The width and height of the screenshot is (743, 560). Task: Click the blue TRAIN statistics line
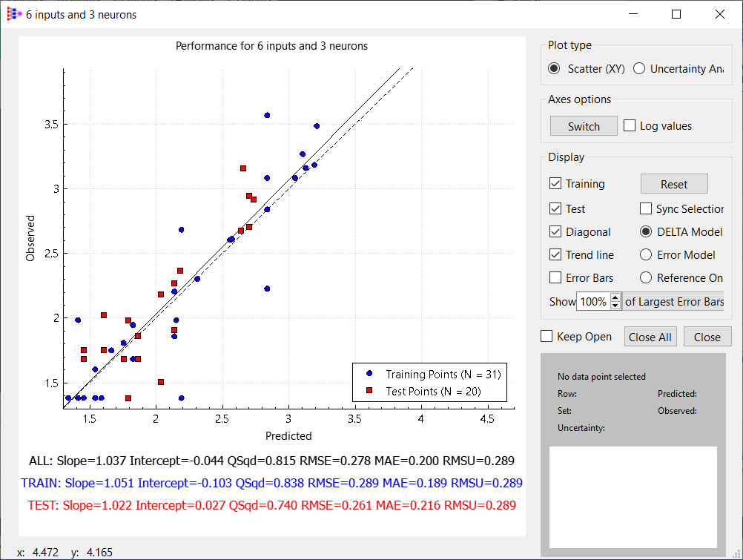(271, 483)
